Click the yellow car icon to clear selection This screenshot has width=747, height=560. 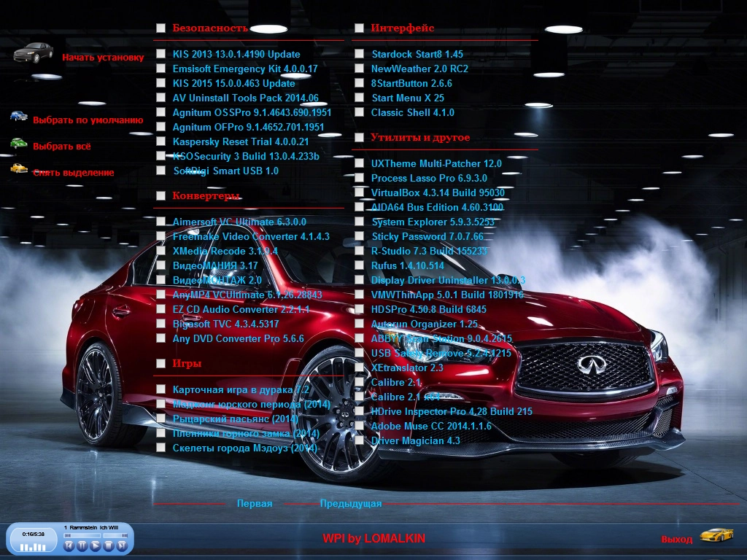[x=18, y=168]
